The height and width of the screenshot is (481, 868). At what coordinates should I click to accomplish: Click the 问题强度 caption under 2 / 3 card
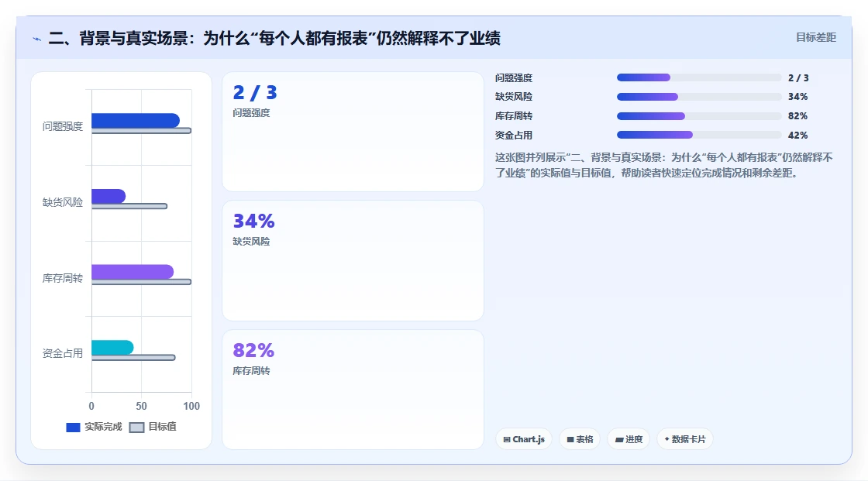(251, 113)
